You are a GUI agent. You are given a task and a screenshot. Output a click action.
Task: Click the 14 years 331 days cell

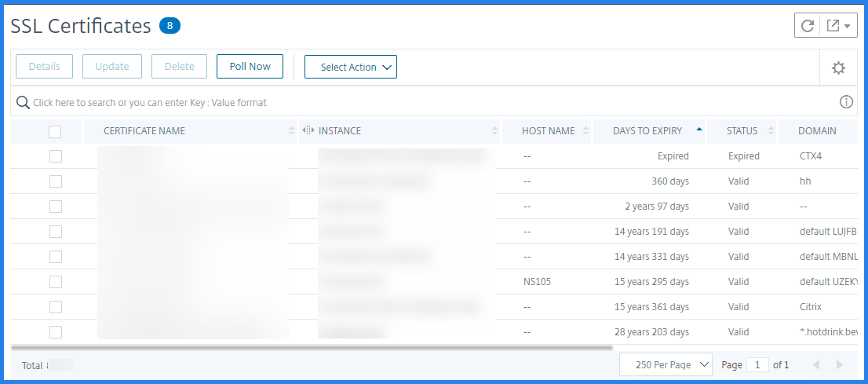(x=651, y=257)
